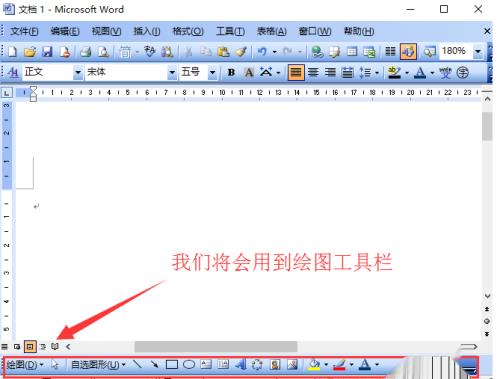
Task: Expand the style dropdown showing 正文
Action: (x=78, y=72)
